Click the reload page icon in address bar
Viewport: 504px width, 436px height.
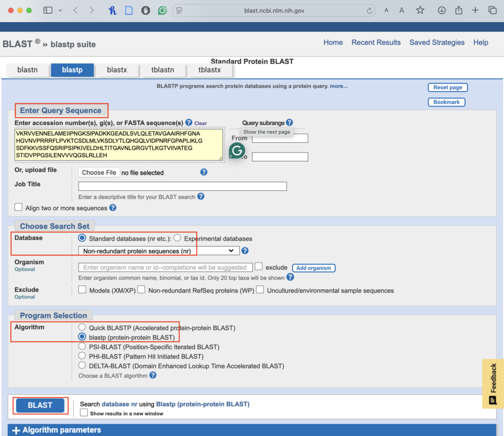[x=370, y=10]
